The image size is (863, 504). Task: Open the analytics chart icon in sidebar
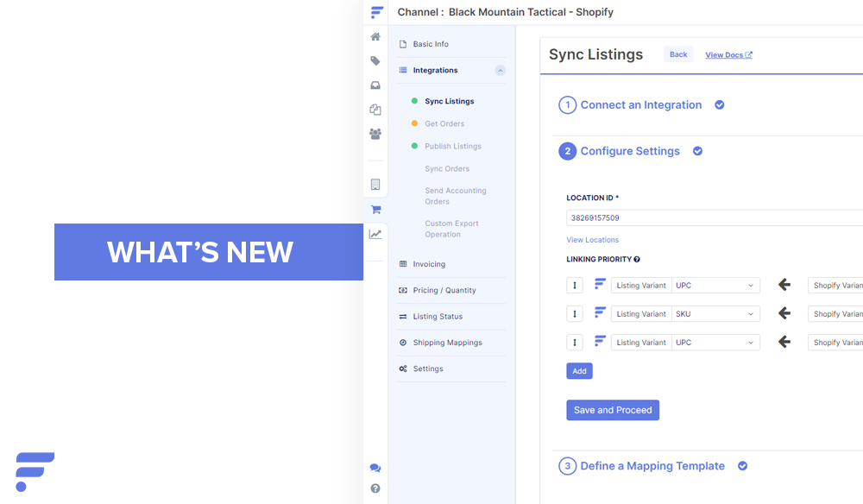(375, 235)
